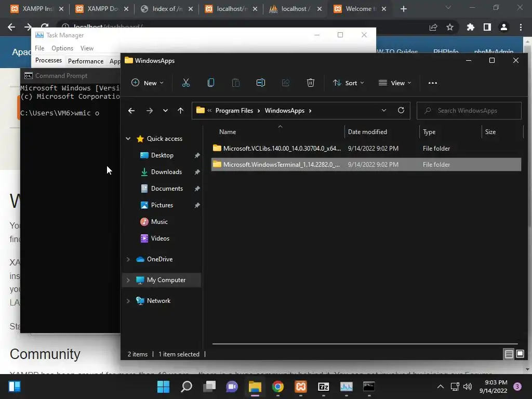The height and width of the screenshot is (399, 532).
Task: Bookmark page with Chrome star icon
Action: (450, 27)
